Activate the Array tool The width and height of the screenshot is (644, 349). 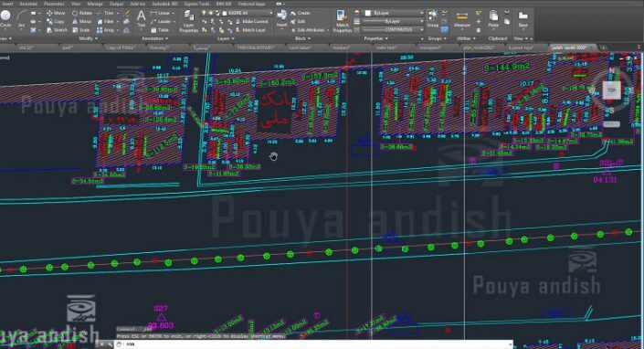[106, 30]
